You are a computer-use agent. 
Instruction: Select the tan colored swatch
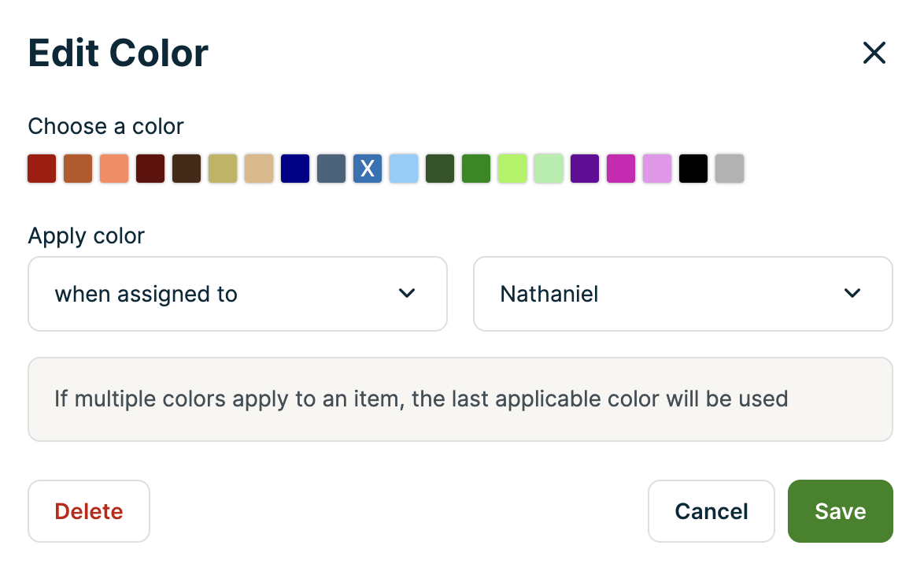pos(259,168)
